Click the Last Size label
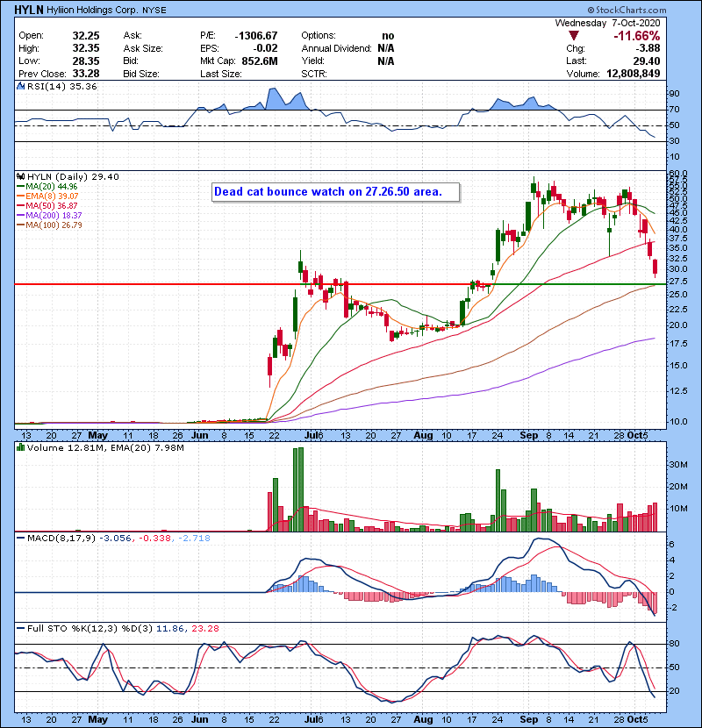This screenshot has width=702, height=728. (220, 74)
